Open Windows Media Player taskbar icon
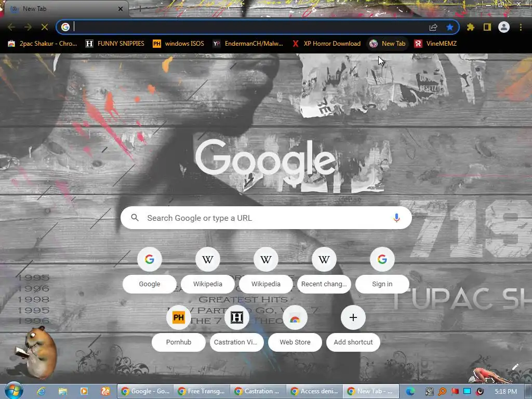The width and height of the screenshot is (532, 399). (x=84, y=392)
